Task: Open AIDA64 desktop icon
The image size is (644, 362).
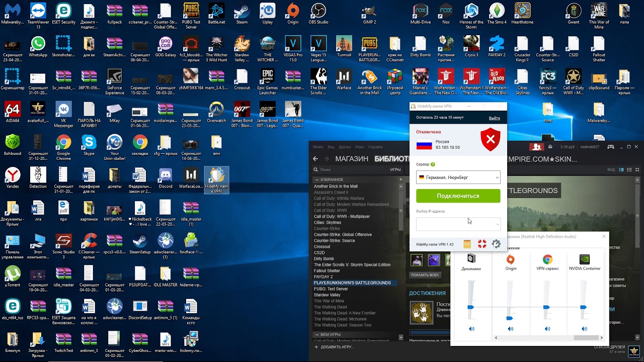Action: [12, 113]
